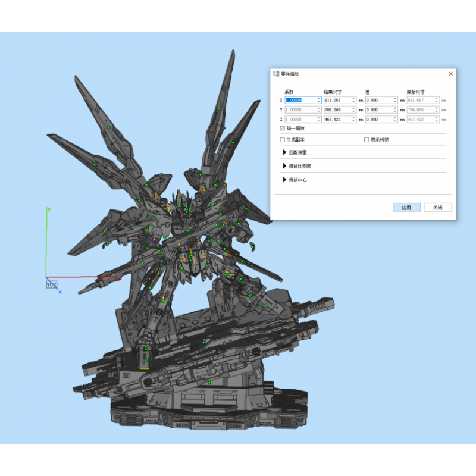Click the WCS coordinate label in viewport
The image size is (476, 476).
click(52, 284)
